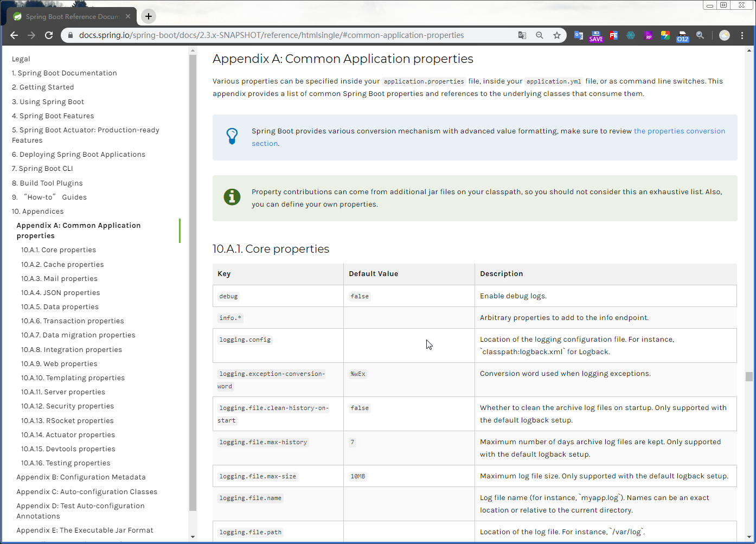Open the Legal section in sidebar

point(21,59)
